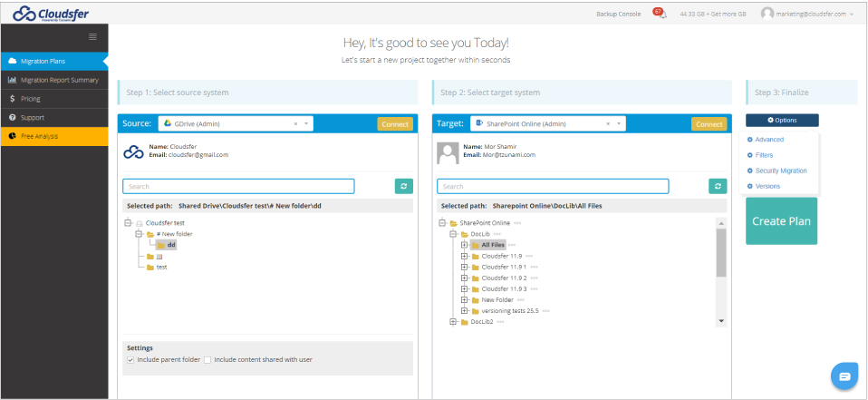Open the source system dropdown arrow

[306, 124]
